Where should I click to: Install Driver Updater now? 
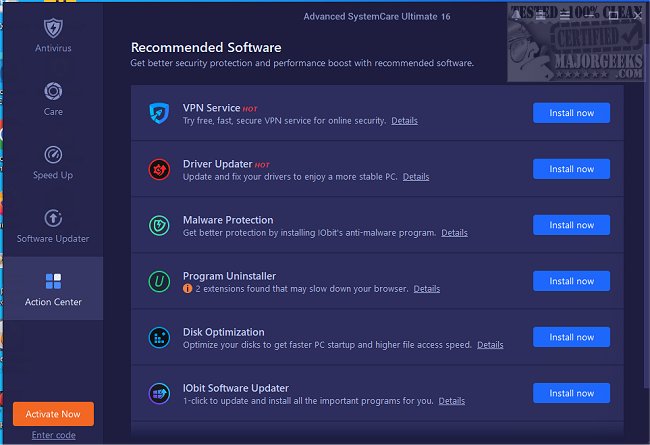click(x=571, y=169)
